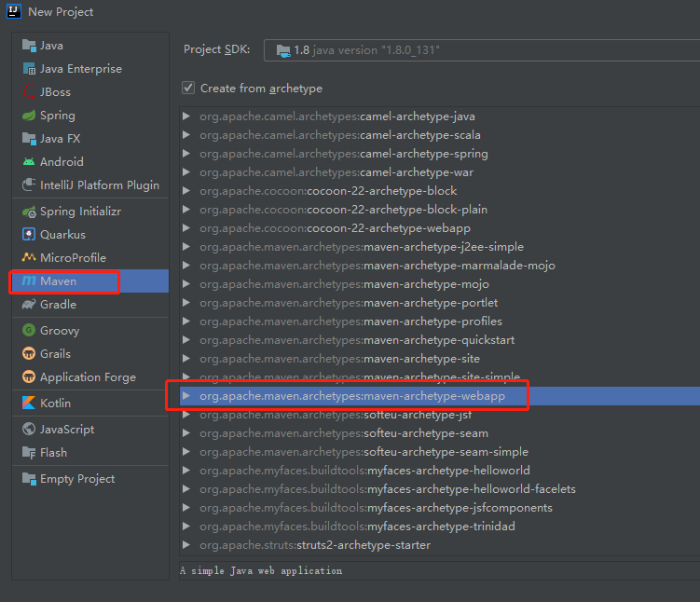Expand maven-archetype-quickstart arrow
This screenshot has width=700, height=602.
(x=186, y=340)
